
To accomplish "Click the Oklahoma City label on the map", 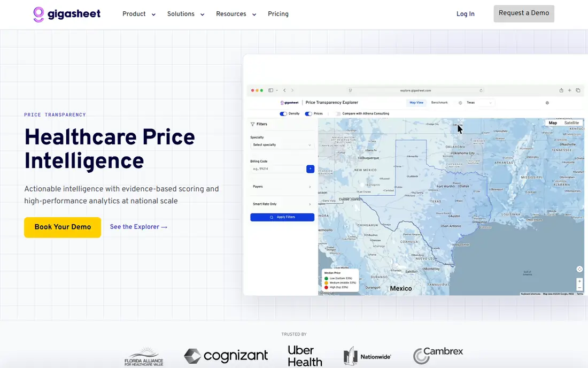I will click(463, 153).
